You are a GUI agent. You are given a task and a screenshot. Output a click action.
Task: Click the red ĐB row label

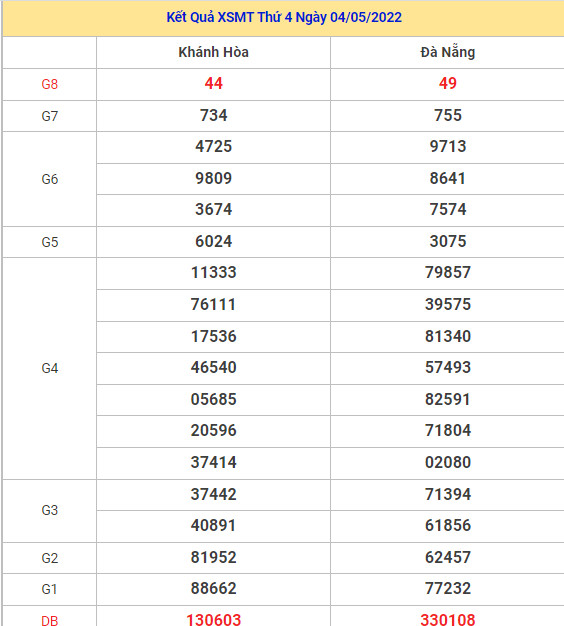pyautogui.click(x=50, y=620)
